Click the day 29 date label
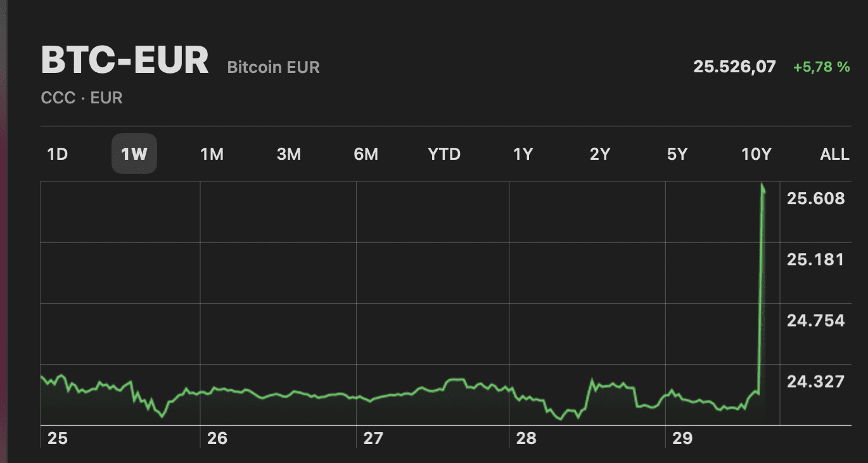868x463 pixels. point(682,438)
